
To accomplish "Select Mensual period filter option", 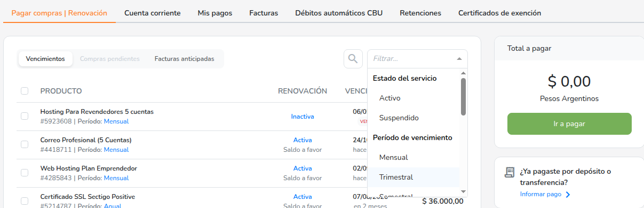I will pyautogui.click(x=414, y=157).
